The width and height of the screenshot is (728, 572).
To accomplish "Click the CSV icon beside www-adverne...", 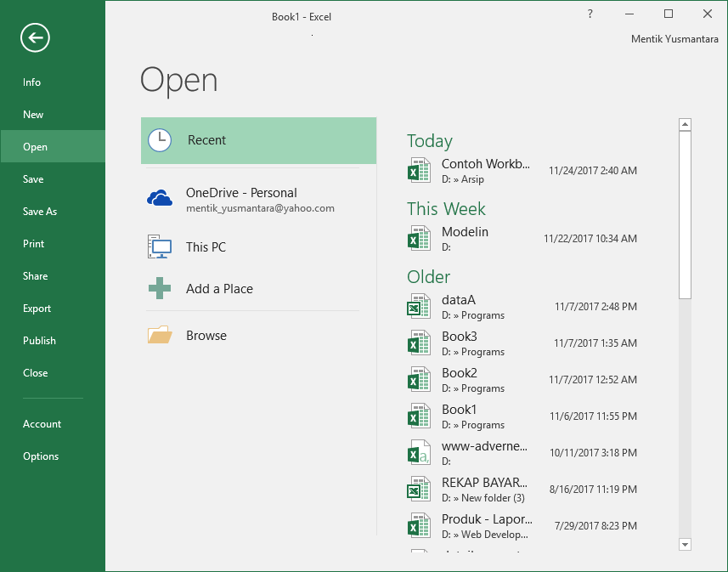I will point(419,452).
